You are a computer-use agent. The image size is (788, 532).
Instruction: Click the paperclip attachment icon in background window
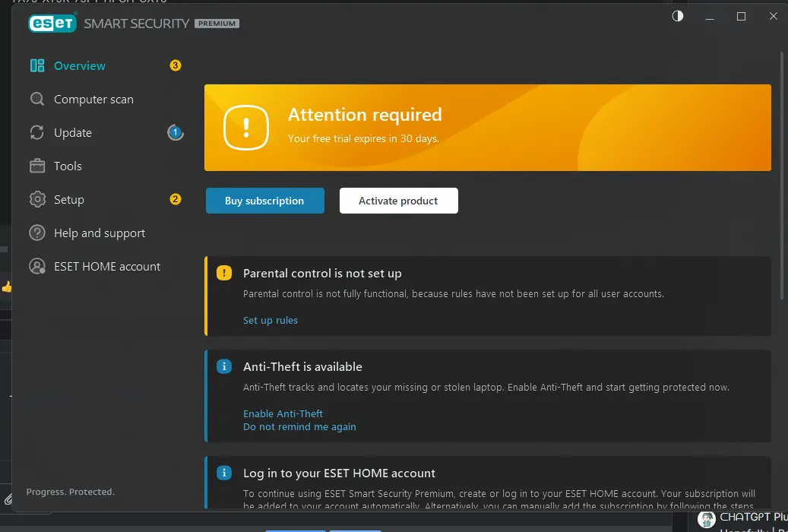tap(8, 499)
